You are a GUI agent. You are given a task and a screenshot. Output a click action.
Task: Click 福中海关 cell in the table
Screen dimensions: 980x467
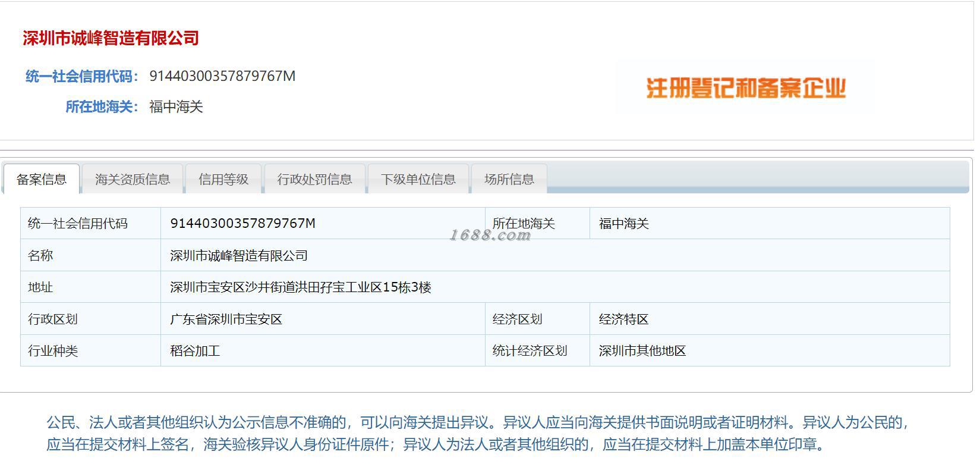coord(770,223)
